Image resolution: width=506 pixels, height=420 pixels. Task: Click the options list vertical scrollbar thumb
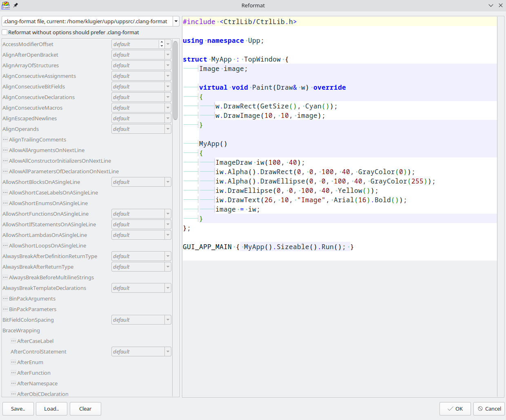coord(175,80)
